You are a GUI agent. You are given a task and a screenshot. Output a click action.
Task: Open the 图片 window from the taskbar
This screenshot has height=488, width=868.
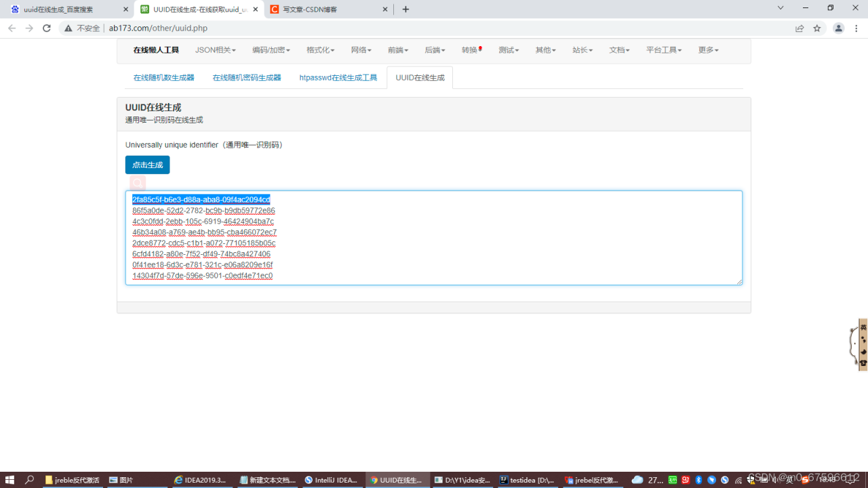click(136, 480)
